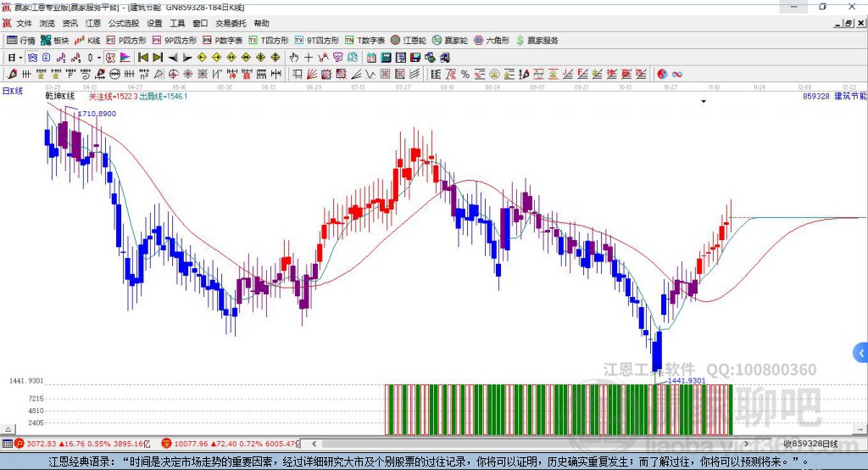The height and width of the screenshot is (470, 868).
Task: Open the 浏览 menu
Action: click(x=47, y=23)
